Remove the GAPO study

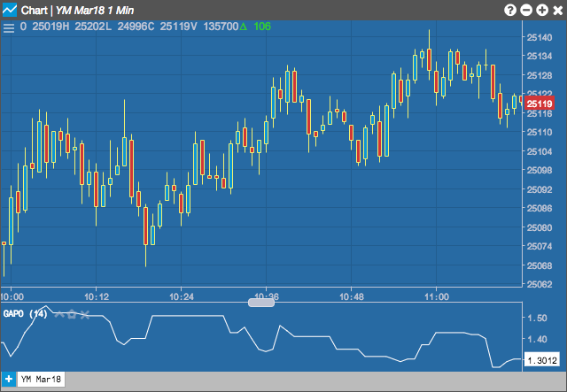pyautogui.click(x=85, y=315)
